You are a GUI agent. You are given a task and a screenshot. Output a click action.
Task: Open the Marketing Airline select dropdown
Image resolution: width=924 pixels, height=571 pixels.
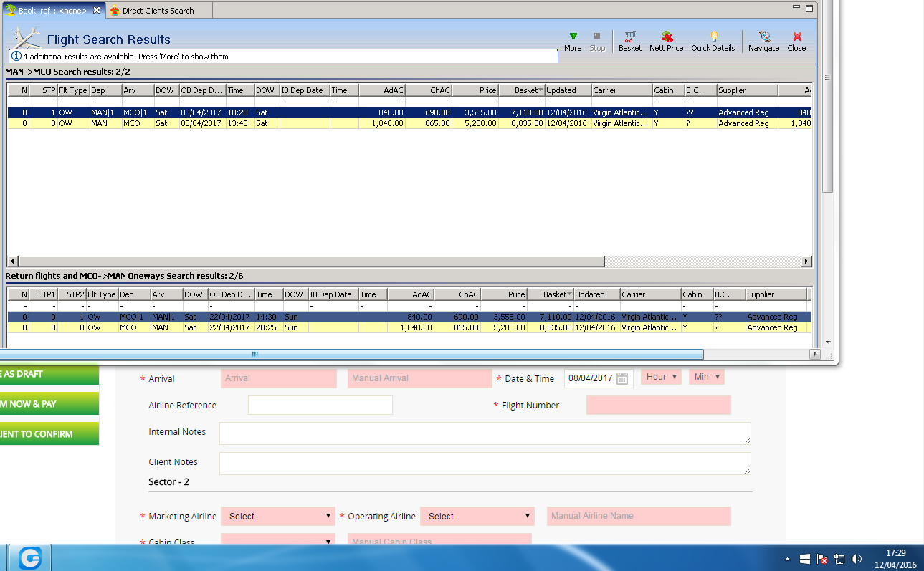pyautogui.click(x=278, y=516)
